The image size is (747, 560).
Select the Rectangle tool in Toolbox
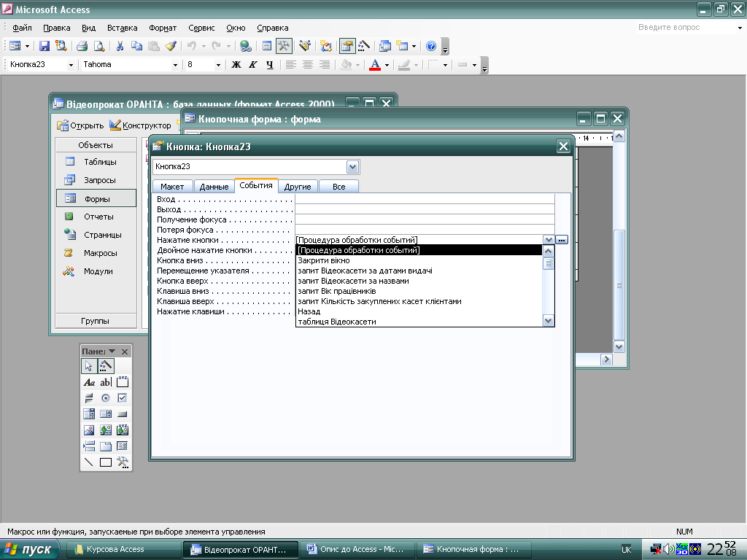(106, 462)
